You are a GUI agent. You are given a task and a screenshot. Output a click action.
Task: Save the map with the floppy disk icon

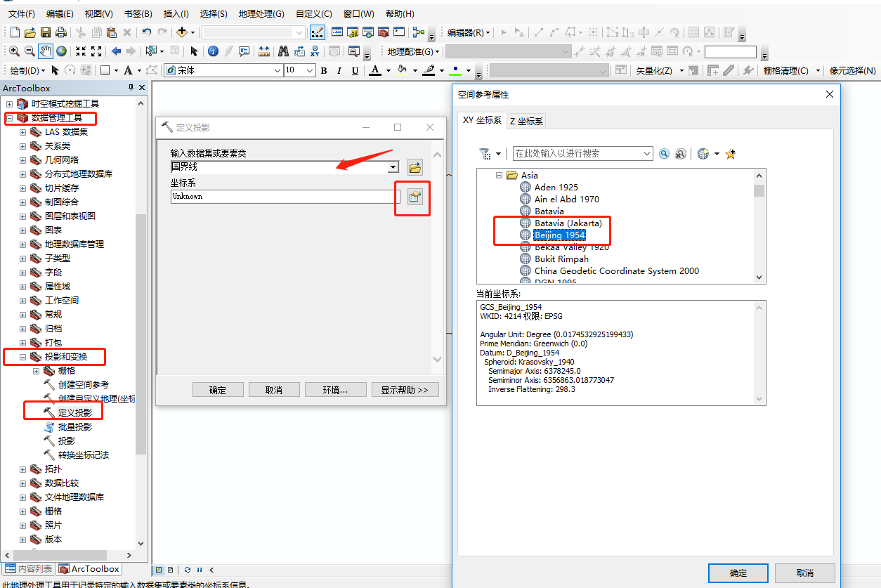(x=46, y=32)
